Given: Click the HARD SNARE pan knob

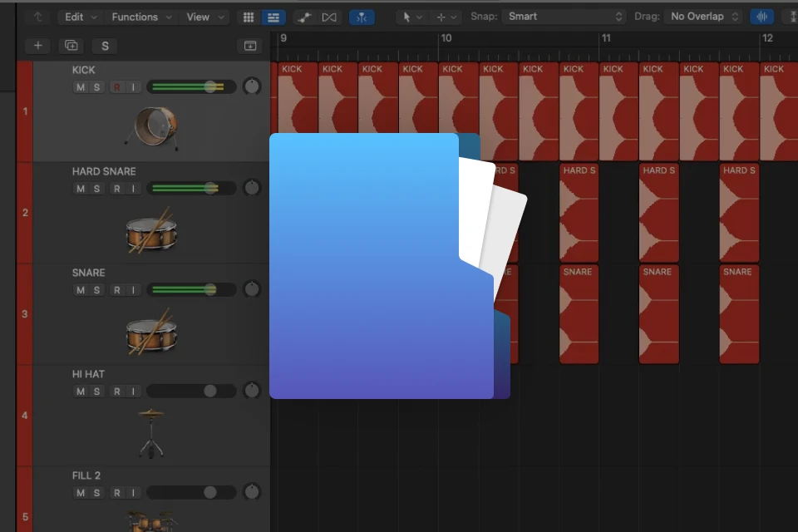Looking at the screenshot, I should pyautogui.click(x=252, y=188).
